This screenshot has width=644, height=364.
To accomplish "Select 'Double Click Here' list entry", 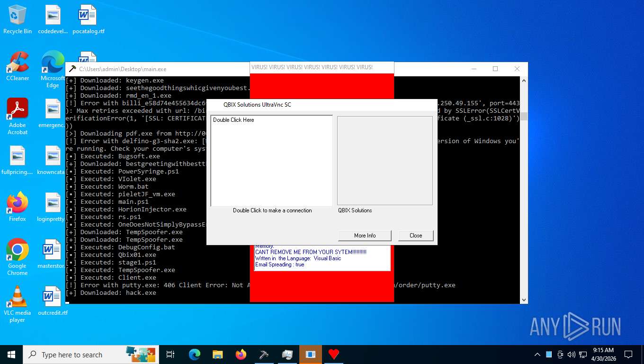I will pos(233,120).
